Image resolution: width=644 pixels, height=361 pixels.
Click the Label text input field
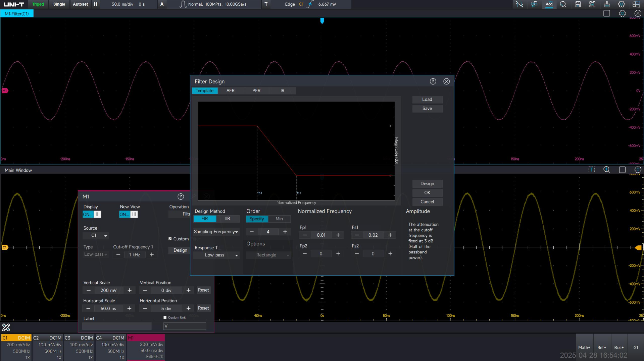tap(117, 326)
